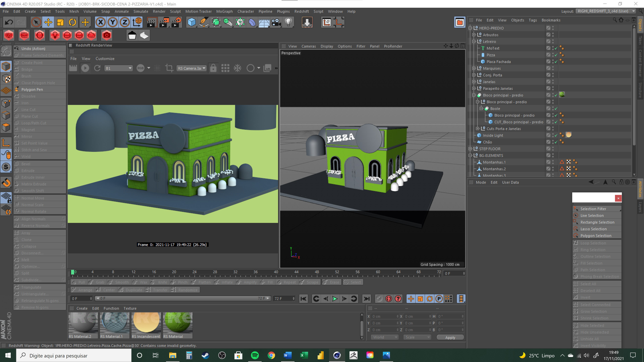
Task: Open the World coordinate system dropdown
Action: click(x=385, y=337)
